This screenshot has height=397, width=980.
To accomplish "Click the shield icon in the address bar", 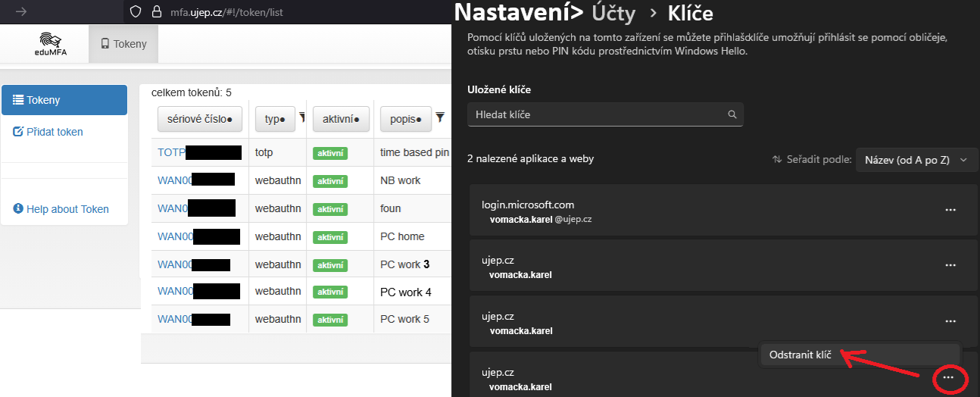I will (x=136, y=11).
